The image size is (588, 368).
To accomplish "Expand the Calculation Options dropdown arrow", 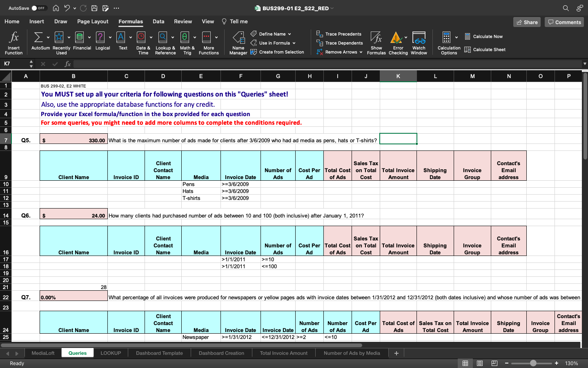I will point(457,38).
